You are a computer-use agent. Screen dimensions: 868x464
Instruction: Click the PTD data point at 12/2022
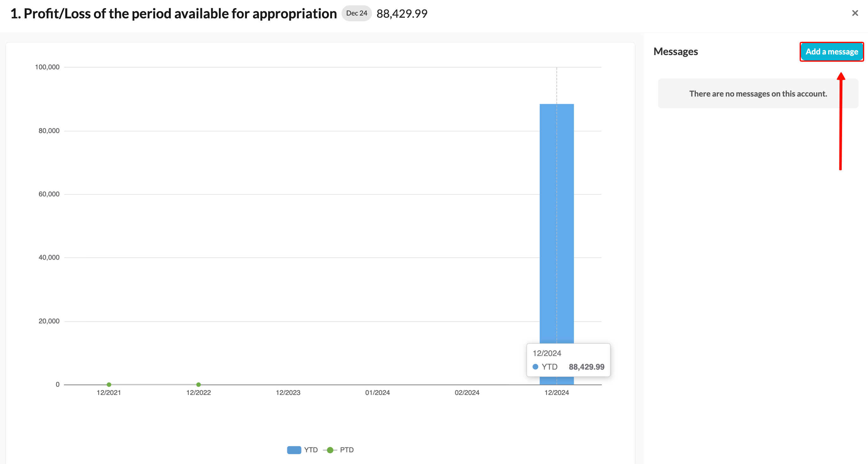(x=198, y=385)
